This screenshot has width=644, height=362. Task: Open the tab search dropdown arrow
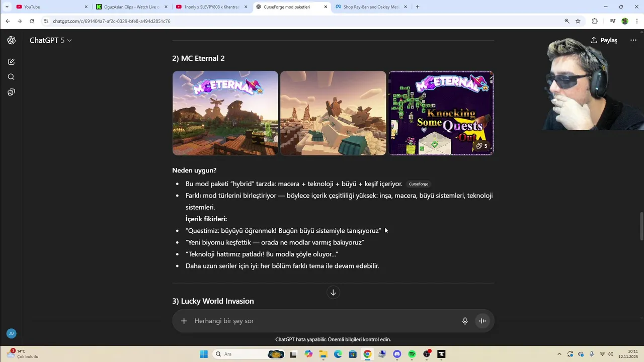tap(7, 7)
